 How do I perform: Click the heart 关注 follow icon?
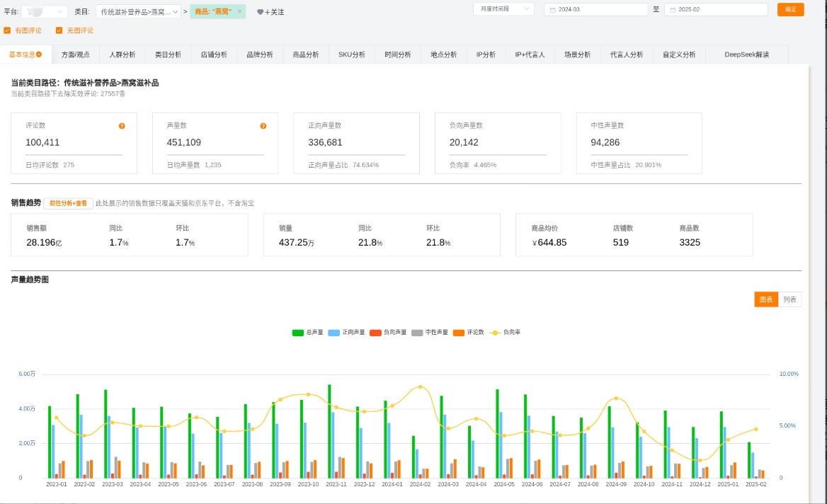click(260, 12)
